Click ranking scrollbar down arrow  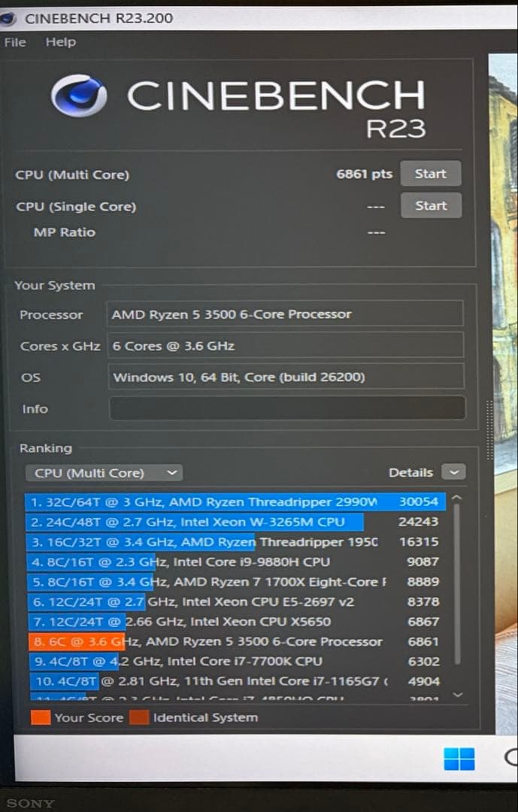pyautogui.click(x=457, y=695)
